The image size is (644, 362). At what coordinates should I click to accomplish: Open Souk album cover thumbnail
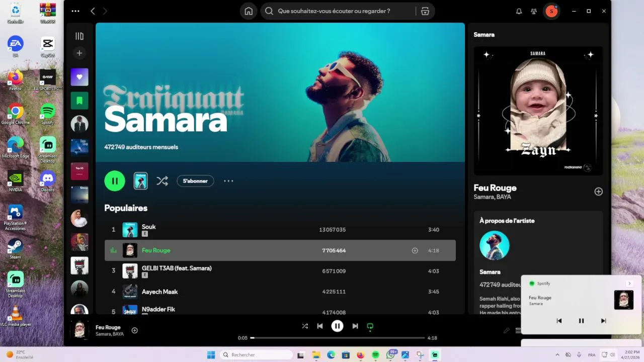point(130,230)
